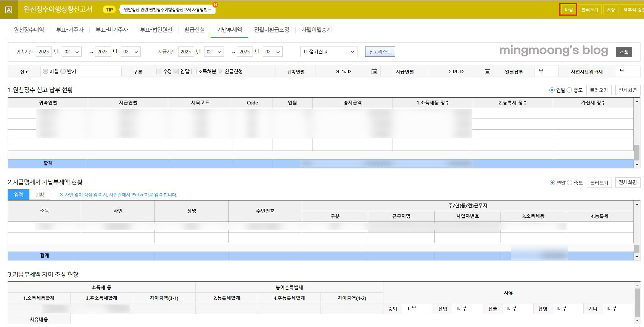Screen dimensions: 644x327
Task: Click the 총지급액 column header
Action: [353, 103]
